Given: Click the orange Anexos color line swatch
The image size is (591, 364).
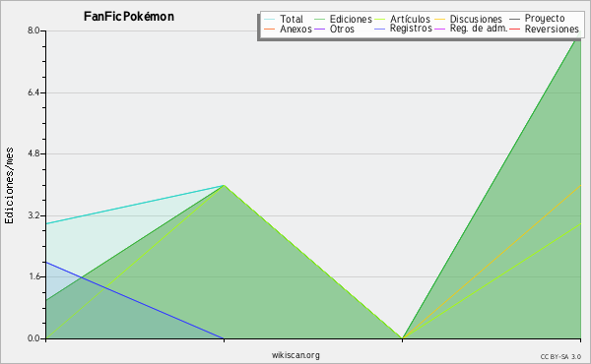Looking at the screenshot, I should 270,29.
